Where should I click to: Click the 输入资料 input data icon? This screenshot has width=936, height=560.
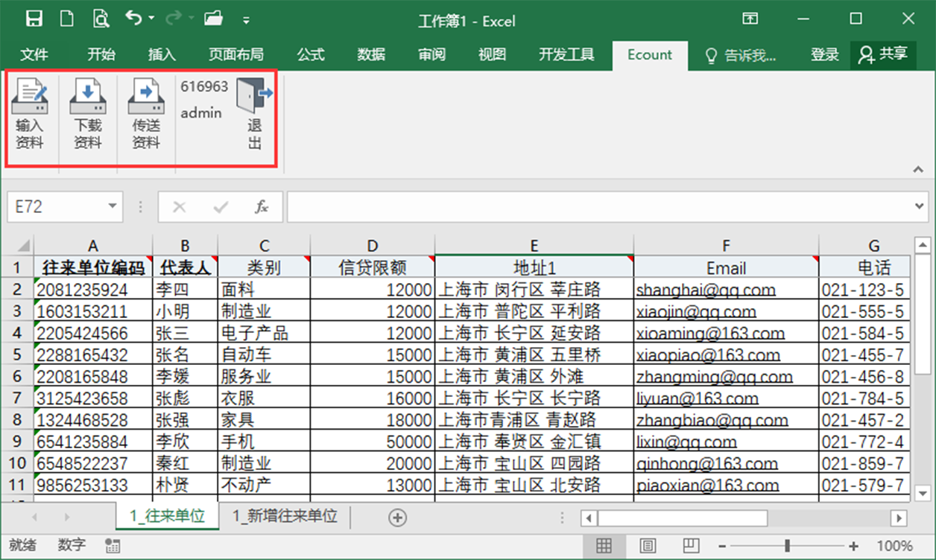click(30, 97)
